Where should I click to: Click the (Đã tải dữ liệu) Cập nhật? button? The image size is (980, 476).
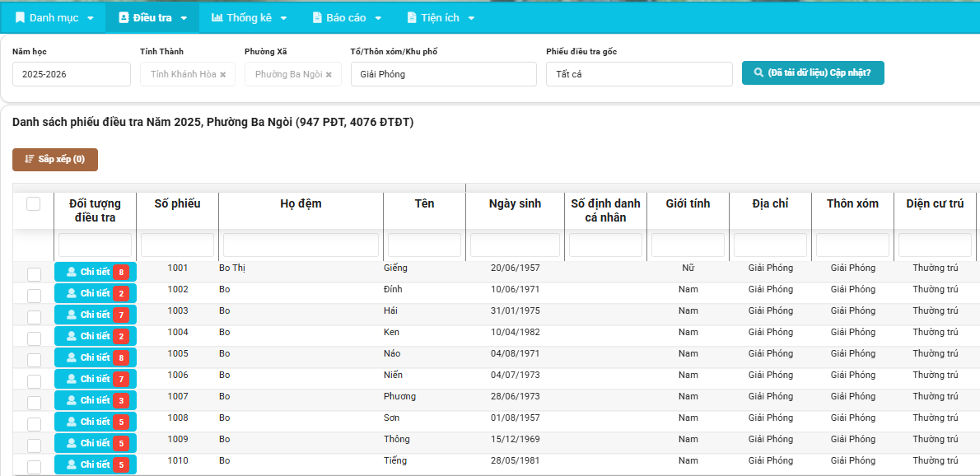[x=813, y=72]
